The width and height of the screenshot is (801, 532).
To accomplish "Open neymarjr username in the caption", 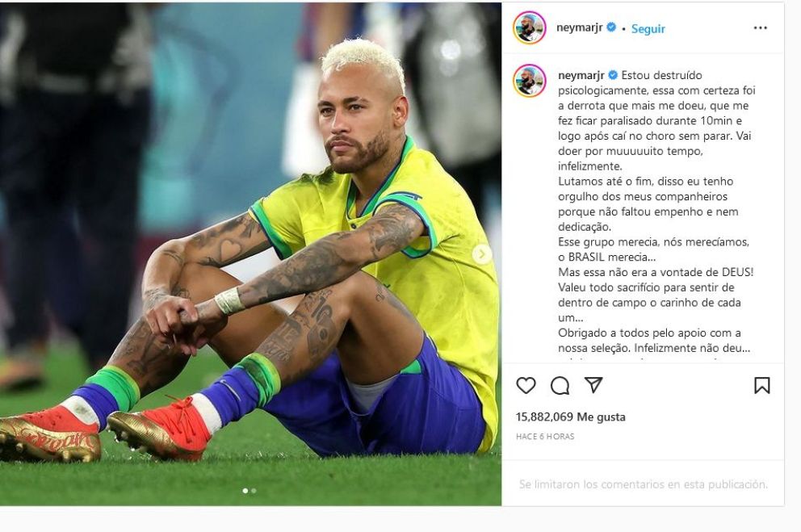I will click(581, 75).
